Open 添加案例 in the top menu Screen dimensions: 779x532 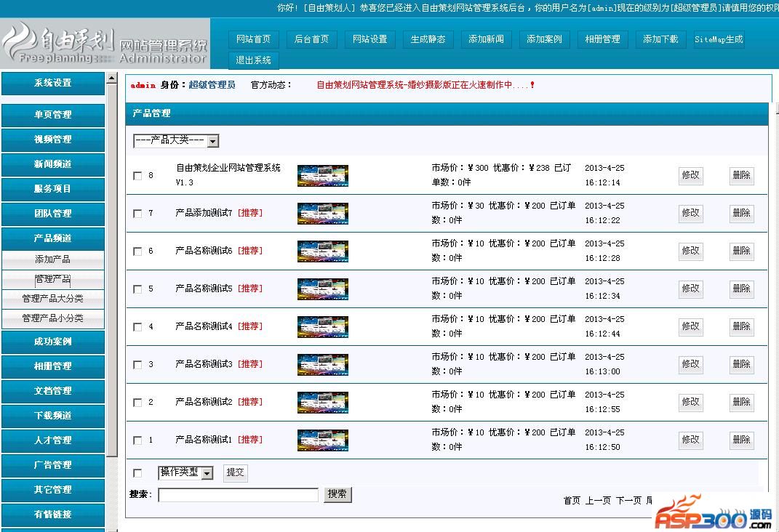tap(544, 39)
